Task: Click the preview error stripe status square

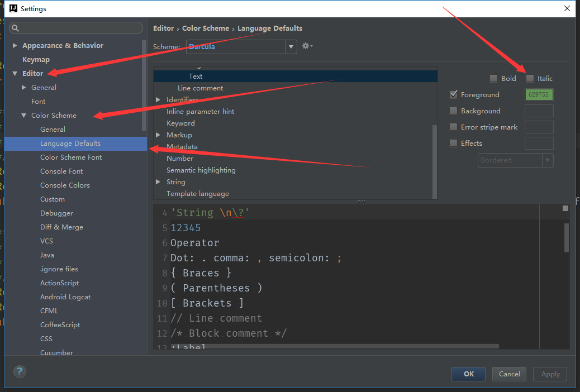Action: pyautogui.click(x=565, y=208)
